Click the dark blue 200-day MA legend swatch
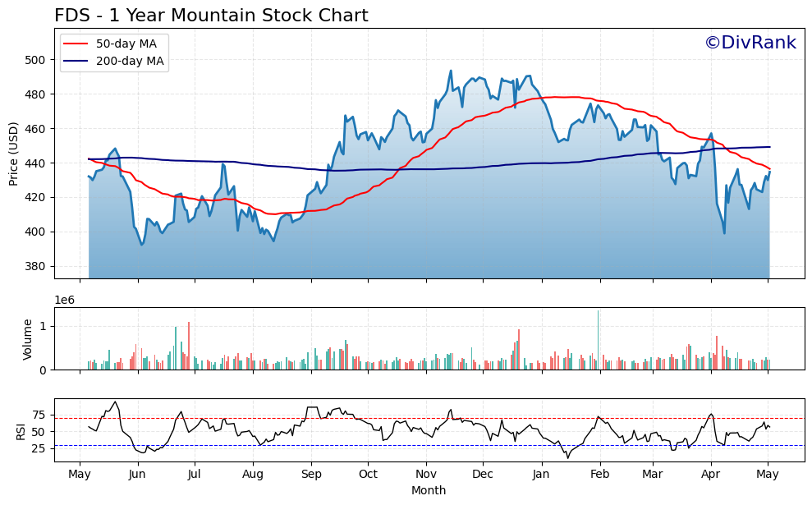 point(76,61)
